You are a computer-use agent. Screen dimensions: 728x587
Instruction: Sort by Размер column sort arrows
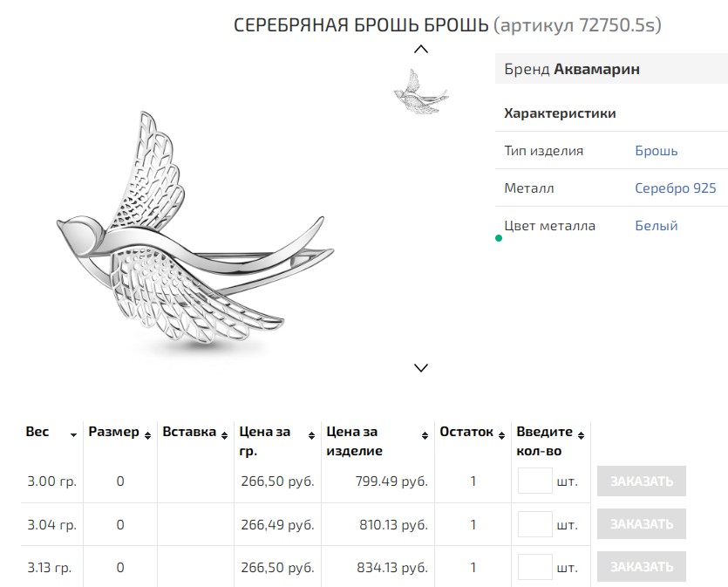[147, 434]
